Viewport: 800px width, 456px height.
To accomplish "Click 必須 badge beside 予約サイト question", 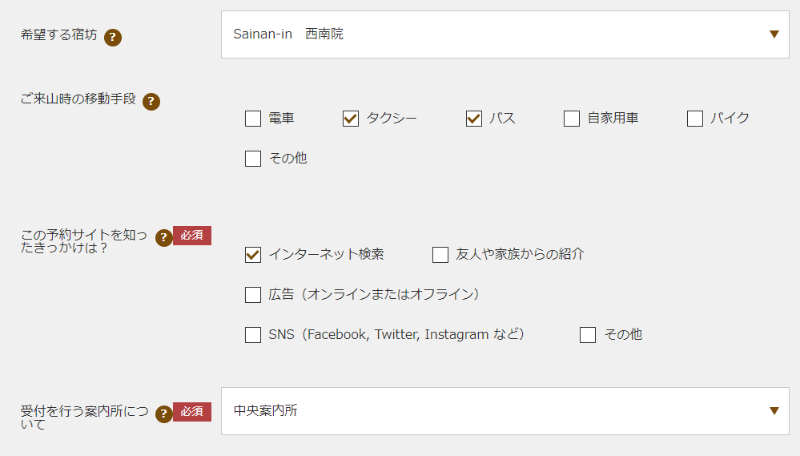I will [192, 235].
